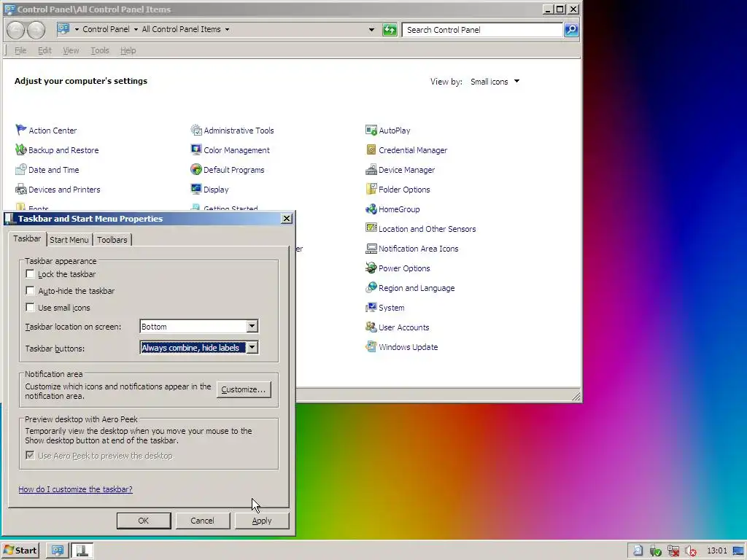
Task: Click the green refresh button
Action: (390, 29)
